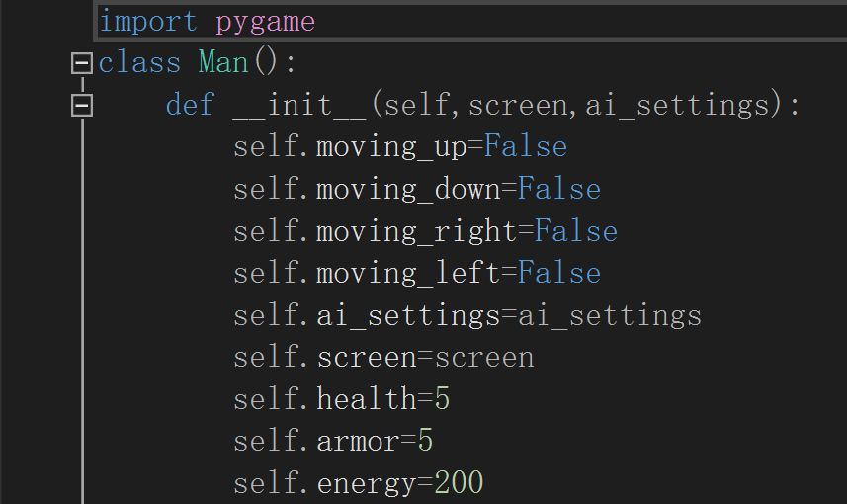The image size is (847, 504).
Task: Click the pygame module name
Action: pos(265,23)
